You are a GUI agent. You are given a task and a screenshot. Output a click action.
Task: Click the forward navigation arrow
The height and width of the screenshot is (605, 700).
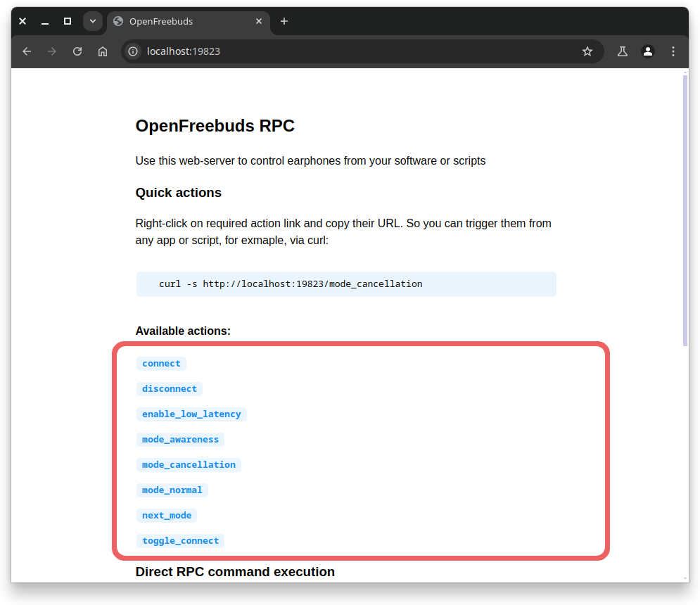pos(52,51)
